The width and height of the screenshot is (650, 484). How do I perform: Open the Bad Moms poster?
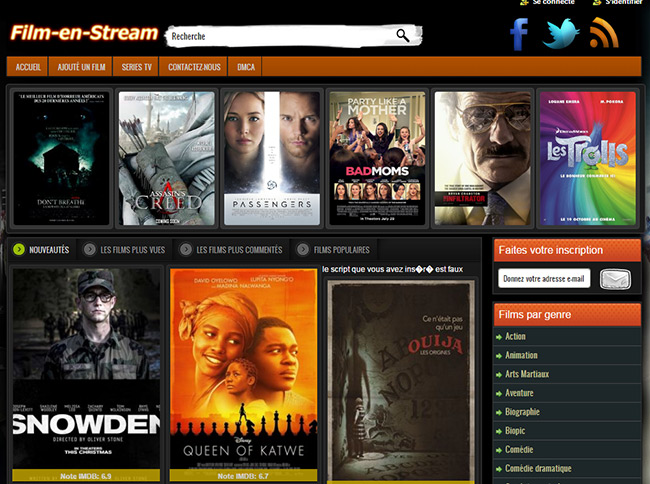[x=377, y=158]
